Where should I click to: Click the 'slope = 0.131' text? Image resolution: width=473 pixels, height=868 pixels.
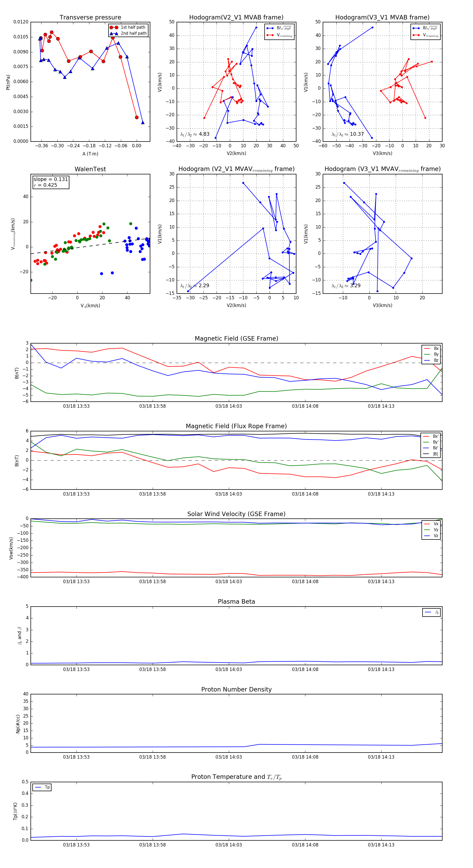50,179
